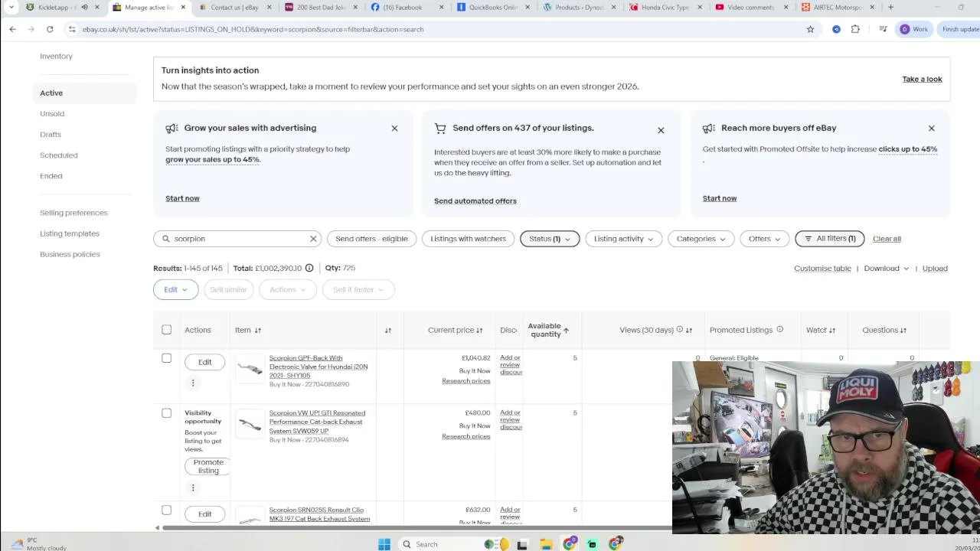Toggle the Send offers - eligible filter chip
The height and width of the screenshot is (551, 980).
(371, 239)
